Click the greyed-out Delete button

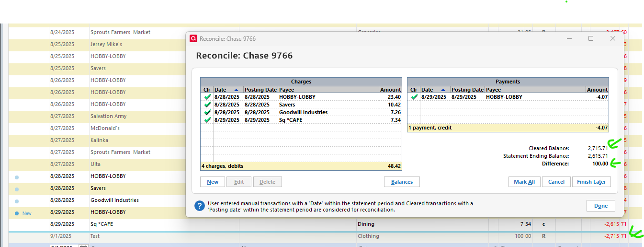(x=267, y=182)
